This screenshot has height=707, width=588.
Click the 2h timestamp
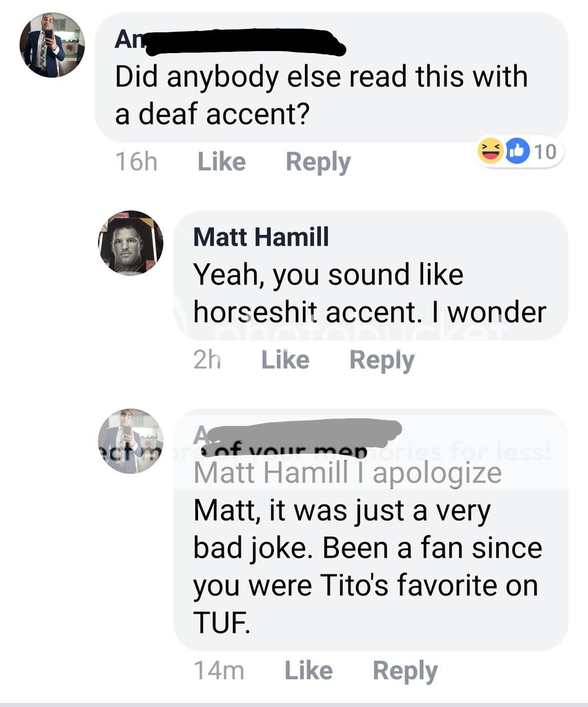207,360
